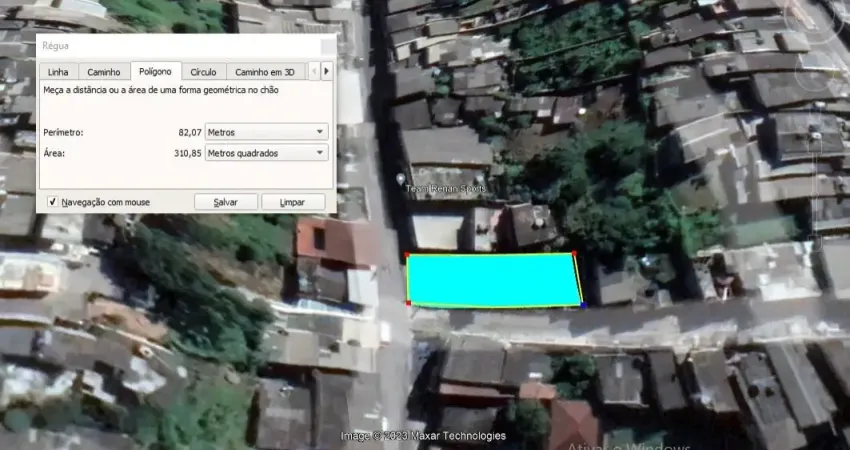Click the area value 310,85

pyautogui.click(x=188, y=153)
